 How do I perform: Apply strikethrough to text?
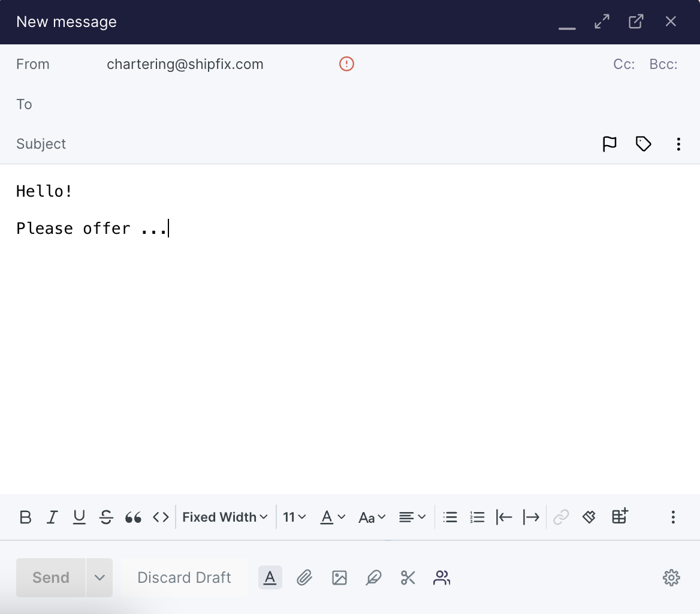point(106,517)
